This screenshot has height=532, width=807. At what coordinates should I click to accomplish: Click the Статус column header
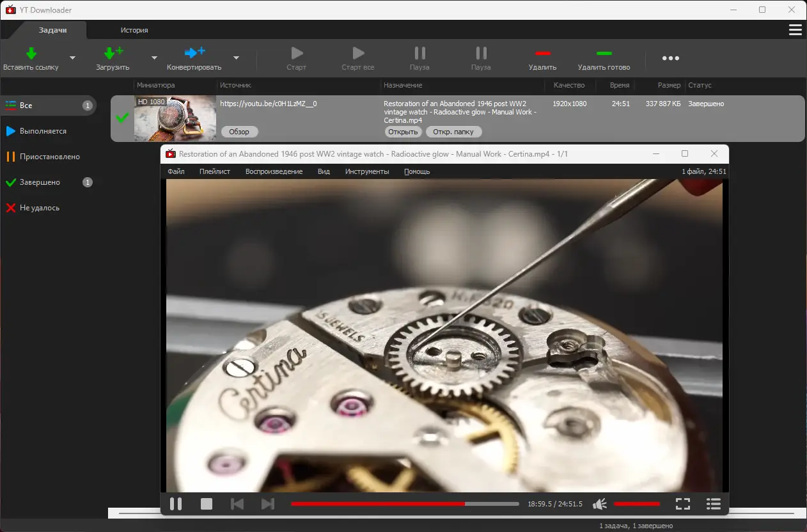[700, 85]
